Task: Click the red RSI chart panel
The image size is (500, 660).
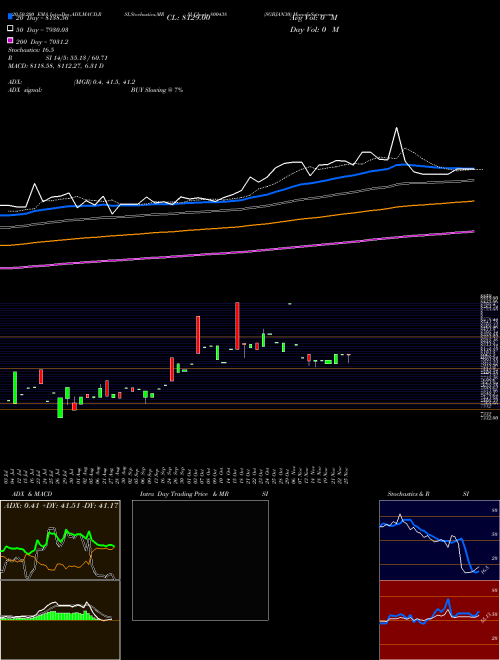Action: click(x=439, y=620)
